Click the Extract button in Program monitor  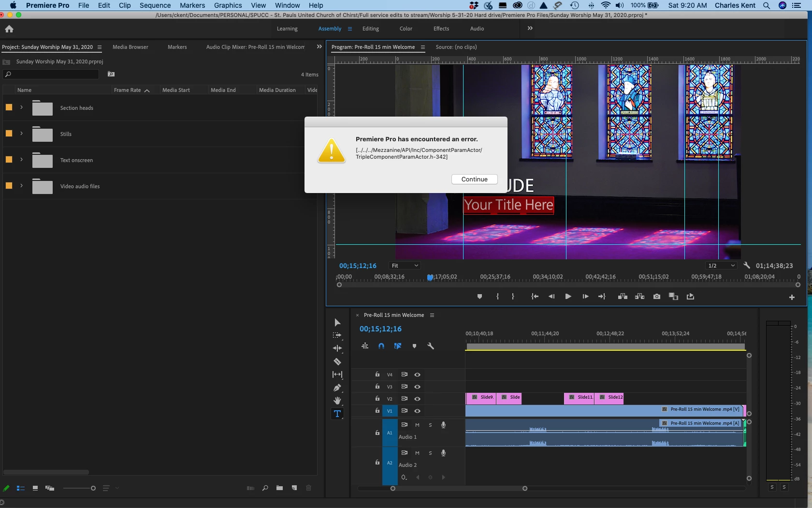(639, 297)
